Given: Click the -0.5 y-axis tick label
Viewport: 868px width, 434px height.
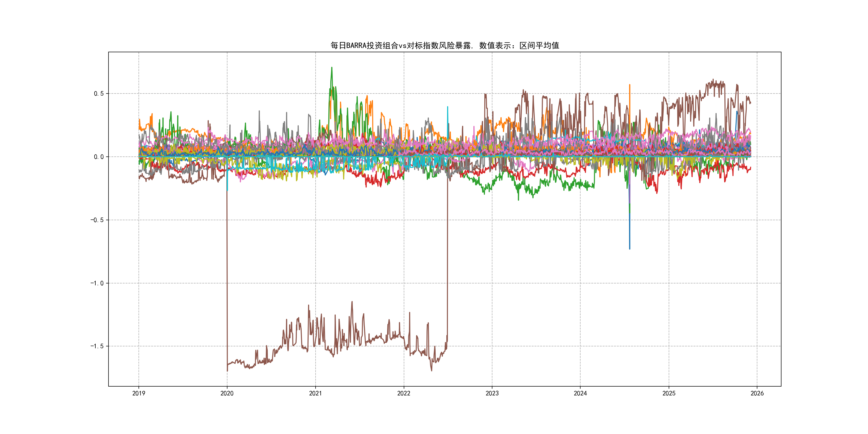Looking at the screenshot, I should pyautogui.click(x=97, y=220).
